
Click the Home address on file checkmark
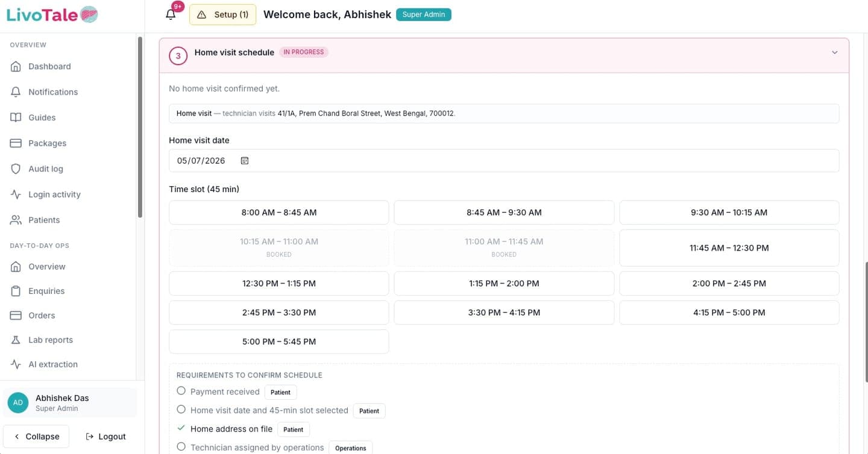[181, 428]
